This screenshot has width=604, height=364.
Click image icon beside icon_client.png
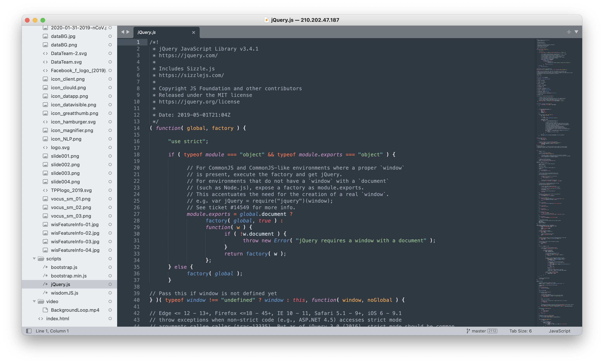coord(45,79)
